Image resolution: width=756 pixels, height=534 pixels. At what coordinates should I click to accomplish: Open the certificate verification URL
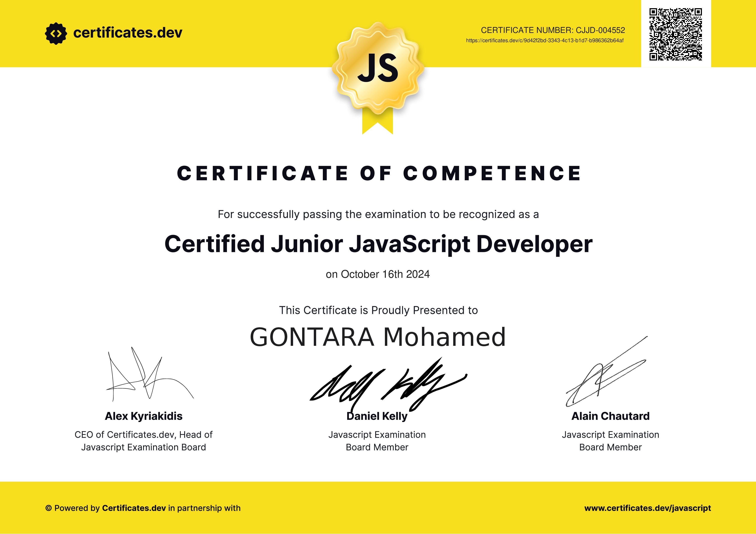point(545,41)
